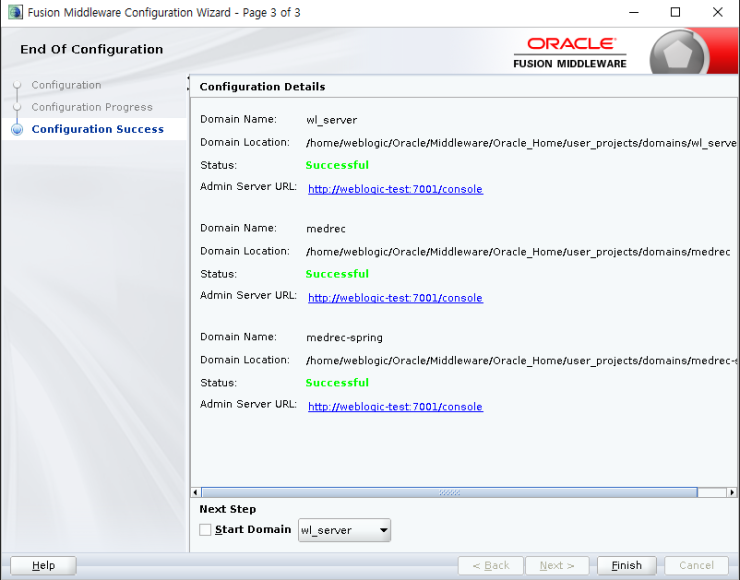Click the End Of Configuration title

point(92,49)
